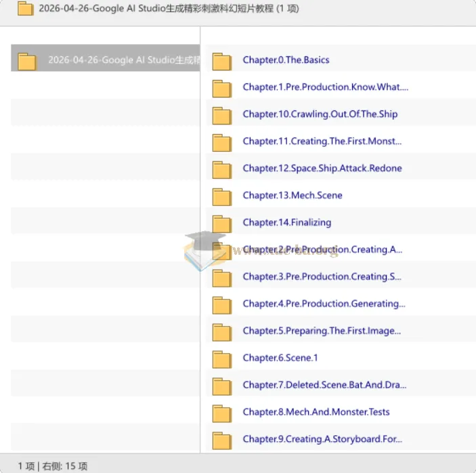Click the status bar item count text
This screenshot has width=476, height=473.
point(53,466)
